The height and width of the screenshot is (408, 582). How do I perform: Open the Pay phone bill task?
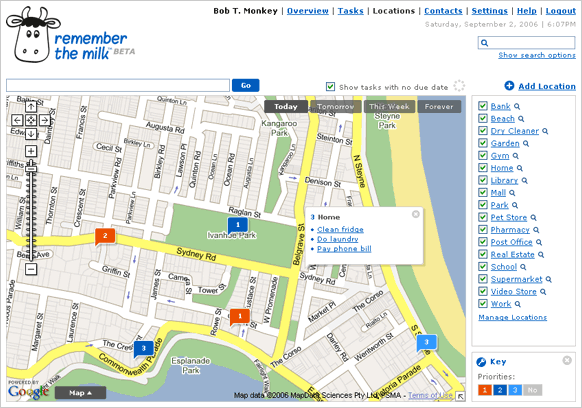pos(344,249)
